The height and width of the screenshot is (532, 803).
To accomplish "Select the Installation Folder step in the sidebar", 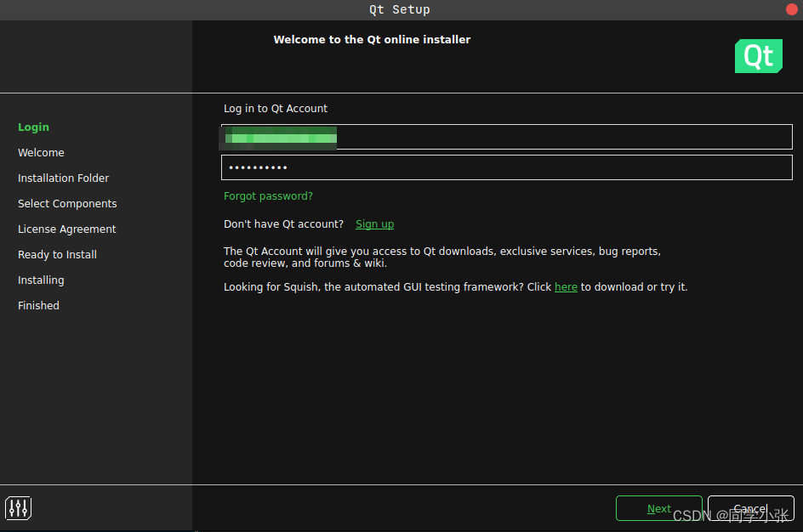I will point(64,178).
